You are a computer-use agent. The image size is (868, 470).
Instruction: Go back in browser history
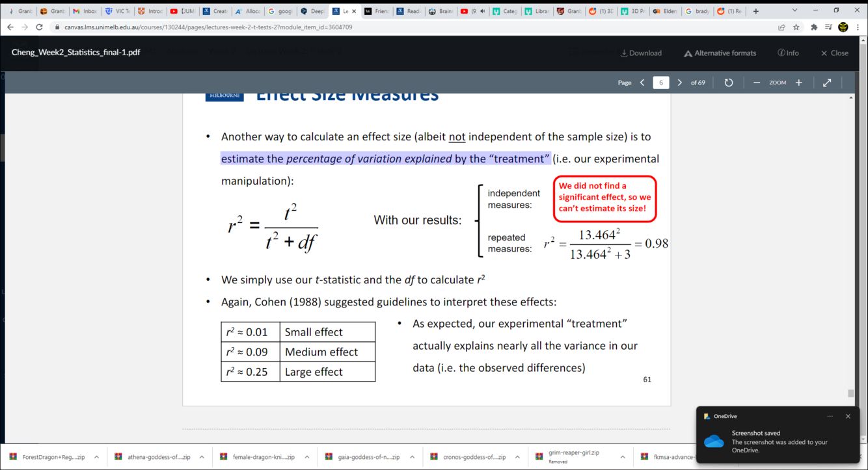click(10, 27)
